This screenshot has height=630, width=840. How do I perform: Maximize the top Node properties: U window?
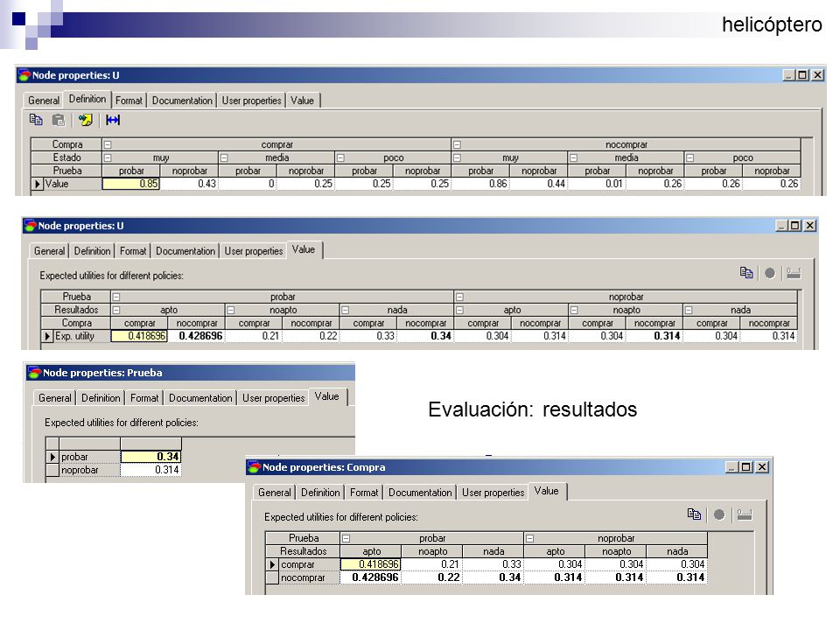802,75
